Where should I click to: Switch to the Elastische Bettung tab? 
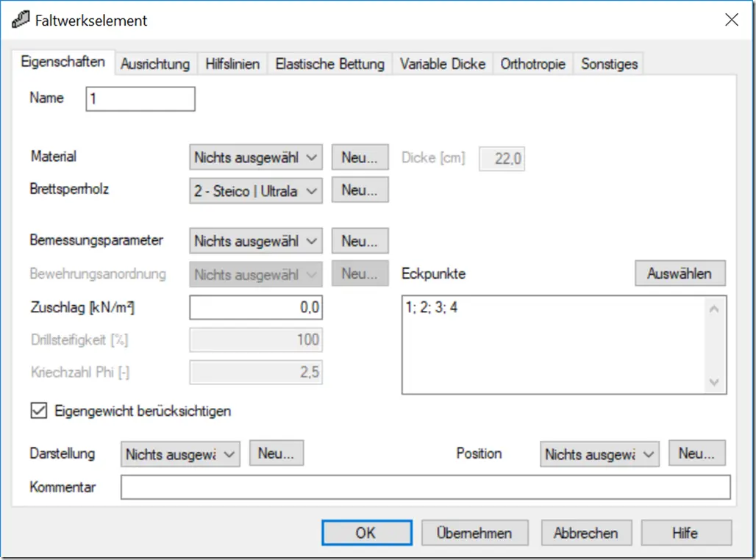[x=329, y=64]
